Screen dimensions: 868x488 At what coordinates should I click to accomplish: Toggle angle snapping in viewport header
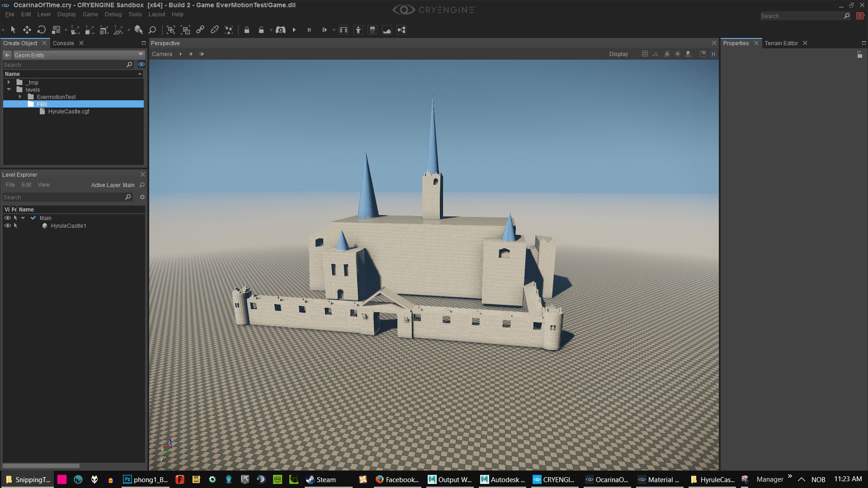tap(655, 54)
